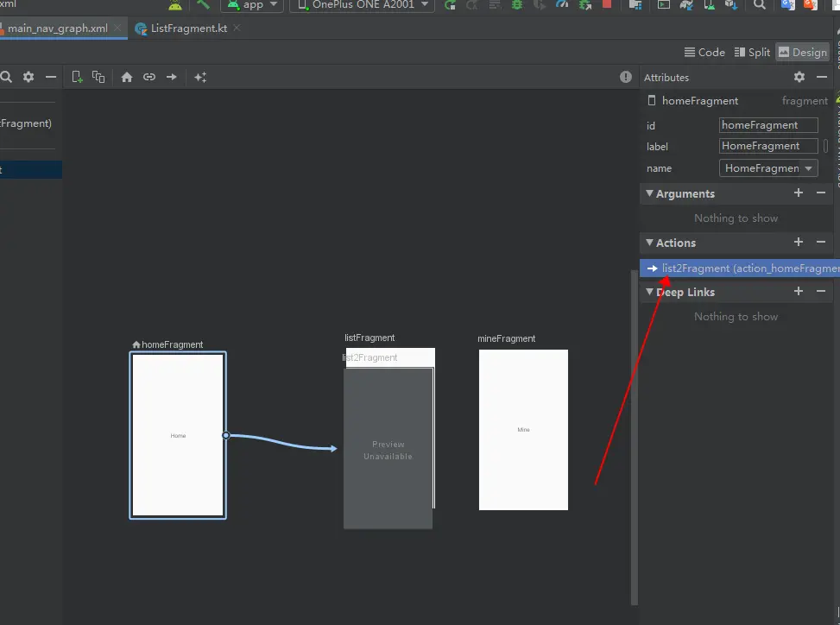Screen dimensions: 840x625
Task: Switch to Design view mode
Action: click(802, 52)
